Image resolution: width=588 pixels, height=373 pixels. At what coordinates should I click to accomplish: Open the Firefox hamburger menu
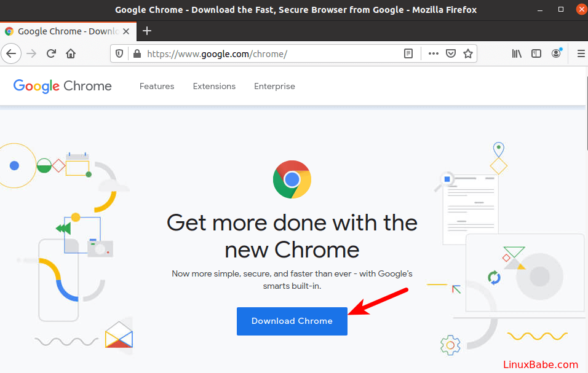pos(581,53)
